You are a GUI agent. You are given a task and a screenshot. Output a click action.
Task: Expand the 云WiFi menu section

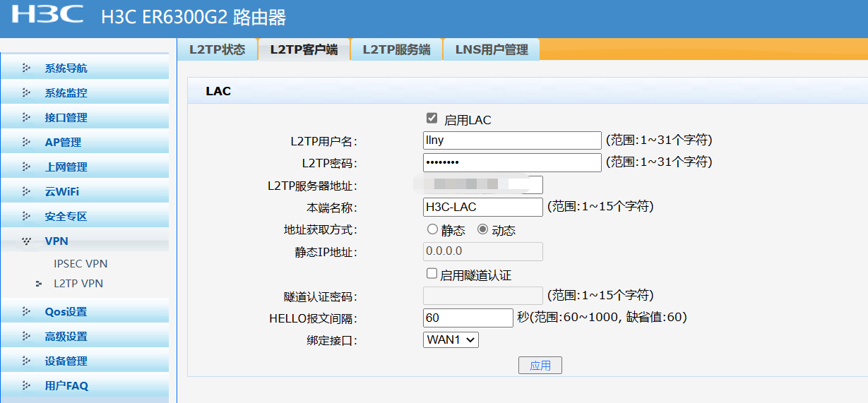pyautogui.click(x=85, y=192)
